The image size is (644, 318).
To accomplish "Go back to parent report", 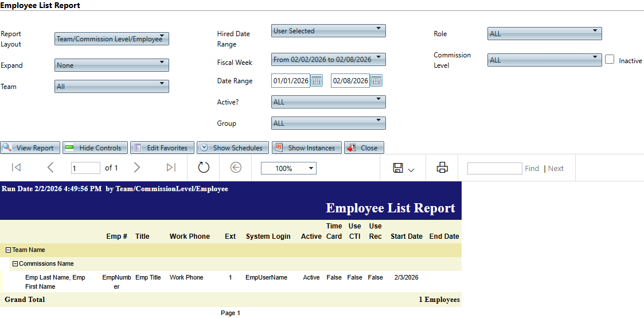I will pyautogui.click(x=236, y=168).
